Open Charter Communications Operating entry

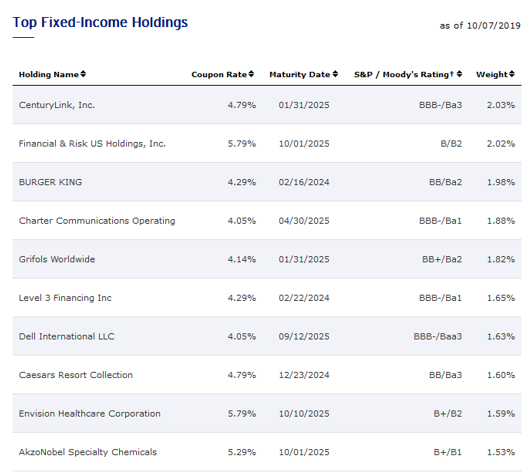97,221
